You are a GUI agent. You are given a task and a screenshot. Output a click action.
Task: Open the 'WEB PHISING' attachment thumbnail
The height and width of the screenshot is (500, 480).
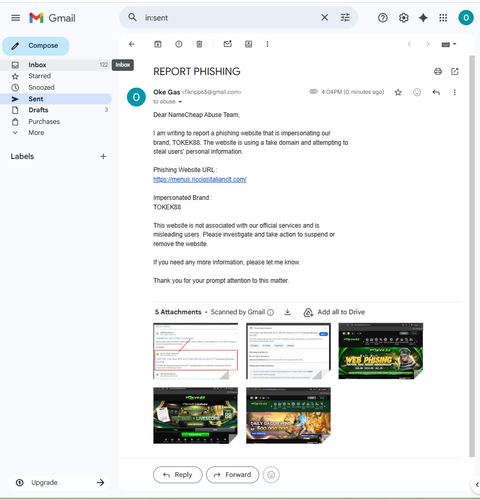[x=381, y=351]
